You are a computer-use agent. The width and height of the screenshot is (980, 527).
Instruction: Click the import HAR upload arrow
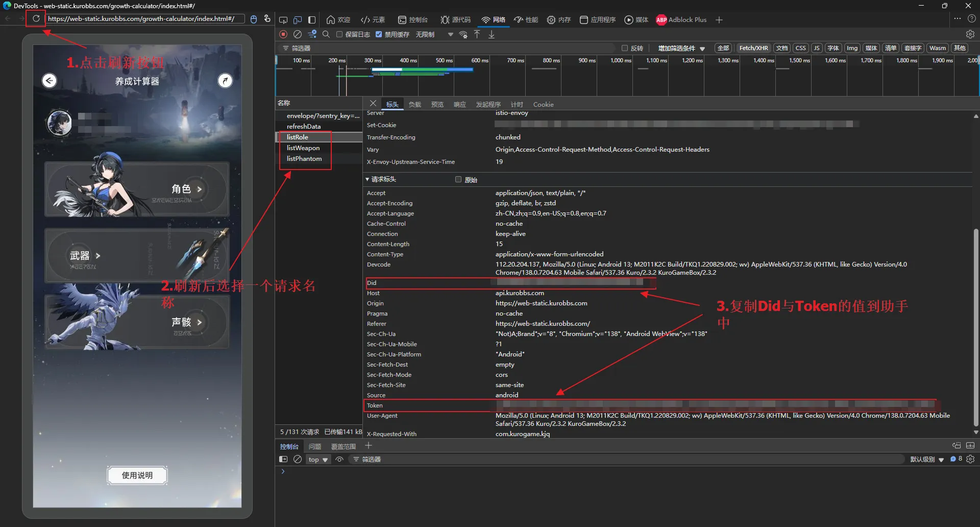coord(477,34)
